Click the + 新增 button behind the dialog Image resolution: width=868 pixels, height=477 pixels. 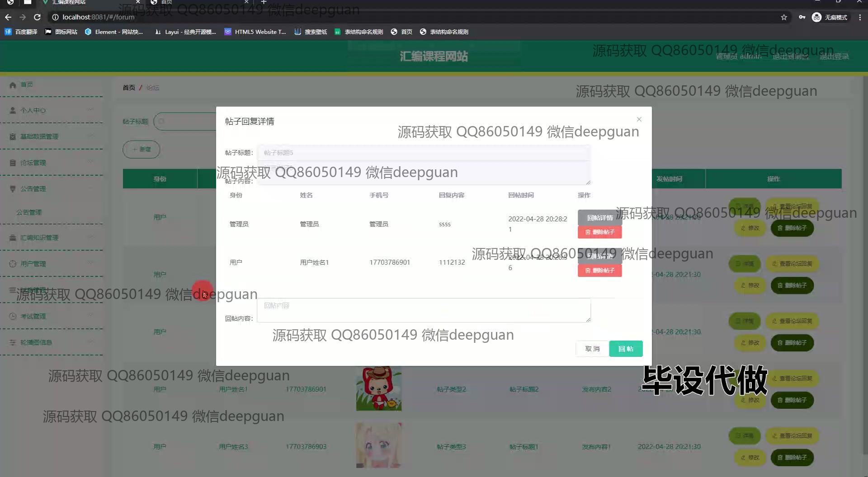141,150
